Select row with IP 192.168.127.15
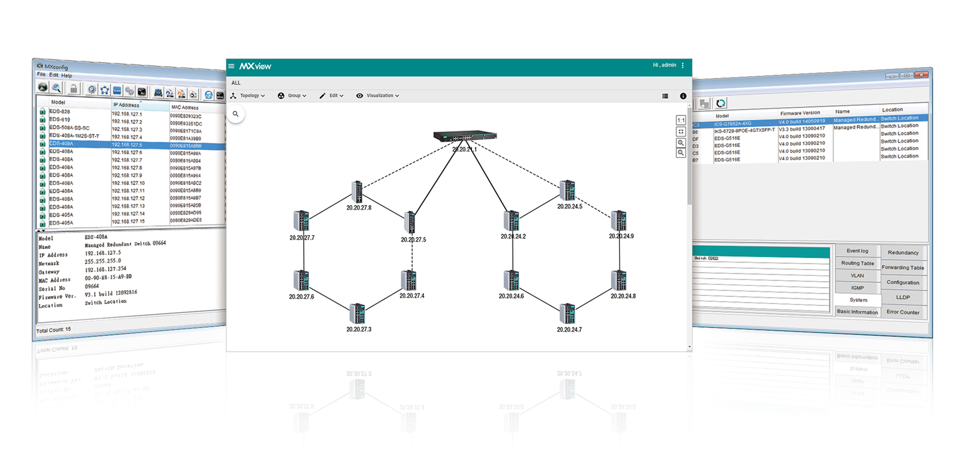Screen dimensions: 980x451 [x=131, y=221]
